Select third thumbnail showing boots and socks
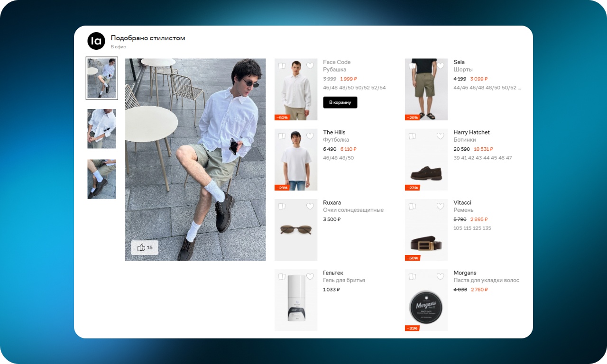Screen dimensions: 607x364 [101, 179]
